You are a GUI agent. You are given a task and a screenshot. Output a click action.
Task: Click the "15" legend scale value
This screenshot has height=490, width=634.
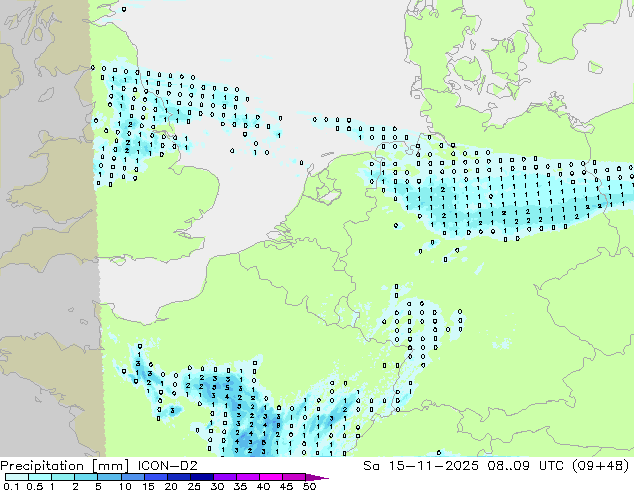tap(148, 486)
